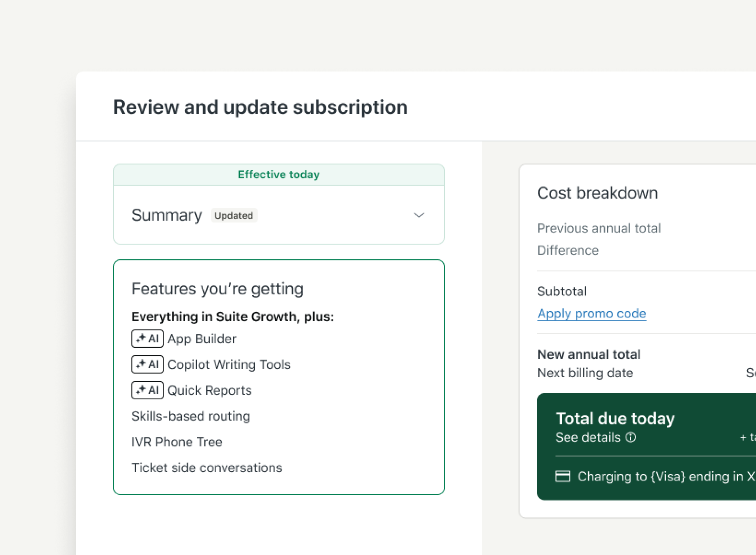
Task: Click the Charging to Visa text
Action: coord(664,476)
